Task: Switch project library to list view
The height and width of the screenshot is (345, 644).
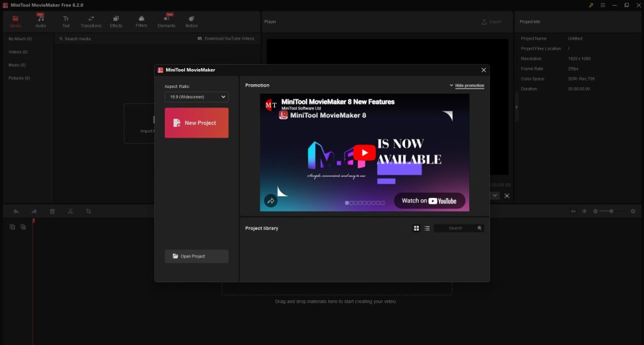Action: [x=427, y=228]
